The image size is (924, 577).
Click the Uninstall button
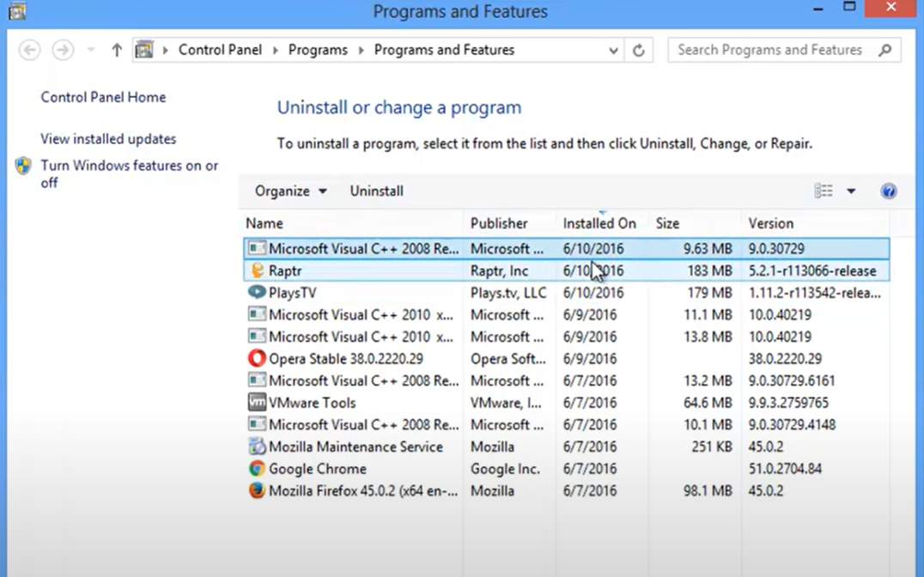(376, 191)
